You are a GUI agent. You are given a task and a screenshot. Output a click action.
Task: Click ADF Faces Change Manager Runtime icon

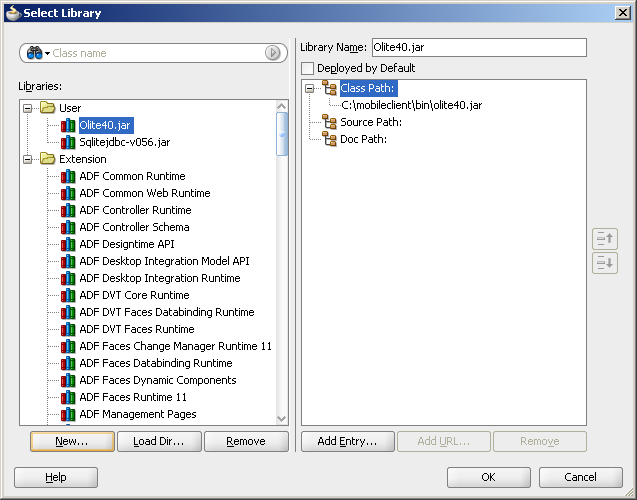pos(68,347)
